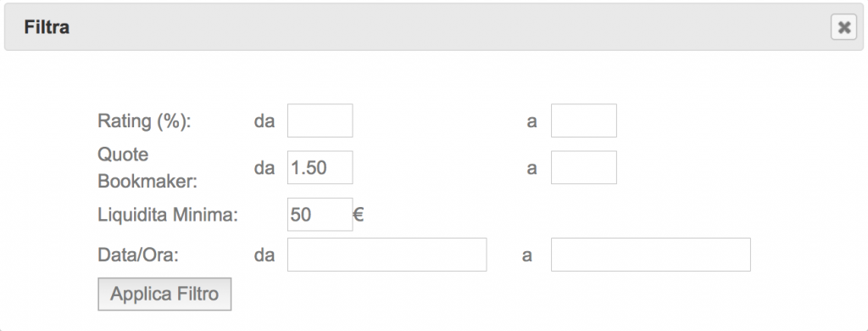Click the Rating (%) maximum 'a' field
The width and height of the screenshot is (868, 331).
coord(583,121)
